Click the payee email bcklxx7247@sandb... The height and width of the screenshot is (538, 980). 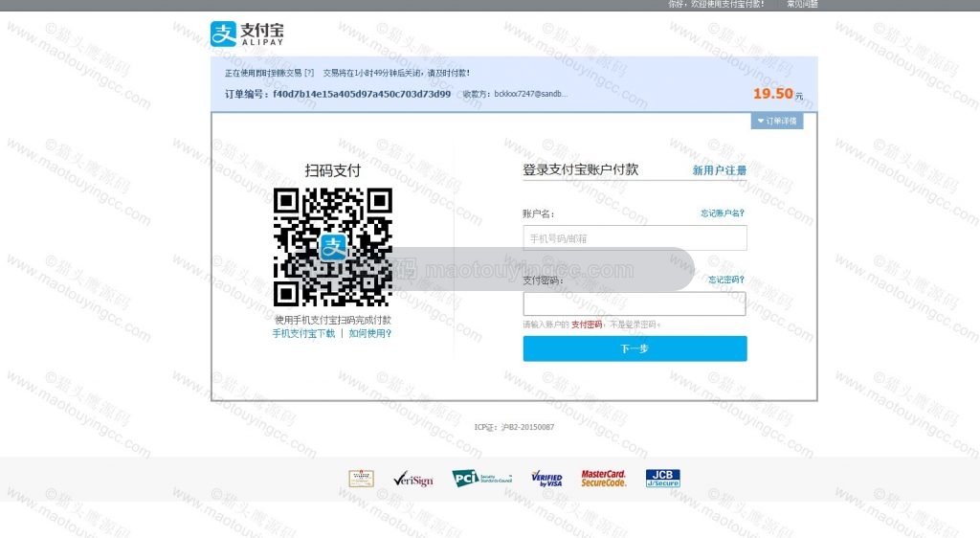(x=530, y=94)
